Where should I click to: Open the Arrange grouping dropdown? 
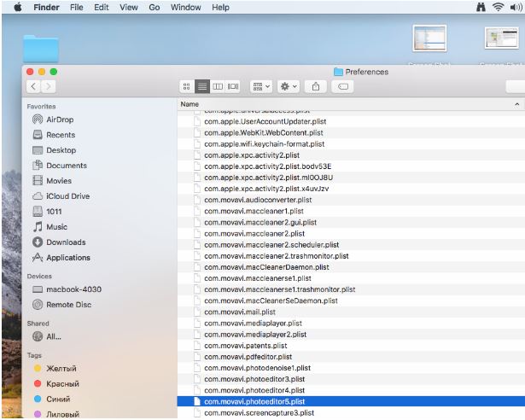tap(261, 87)
